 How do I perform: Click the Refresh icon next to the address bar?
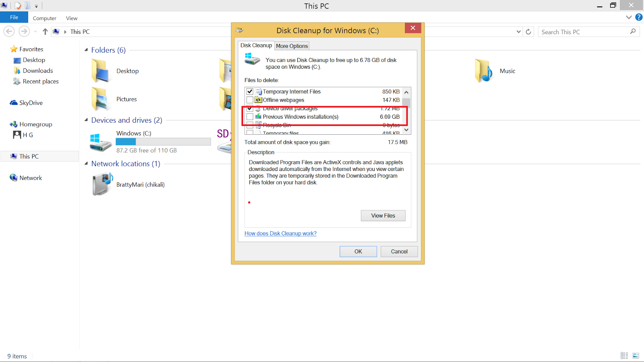528,31
